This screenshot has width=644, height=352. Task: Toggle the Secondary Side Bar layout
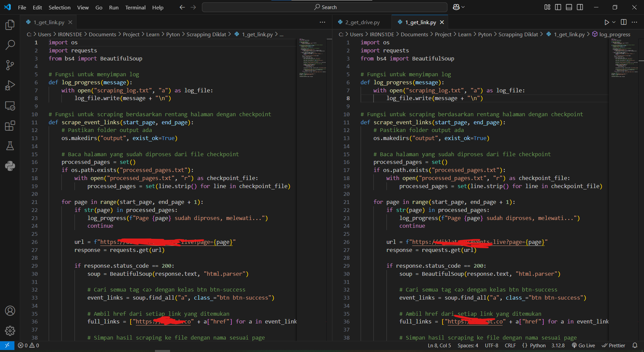(580, 7)
